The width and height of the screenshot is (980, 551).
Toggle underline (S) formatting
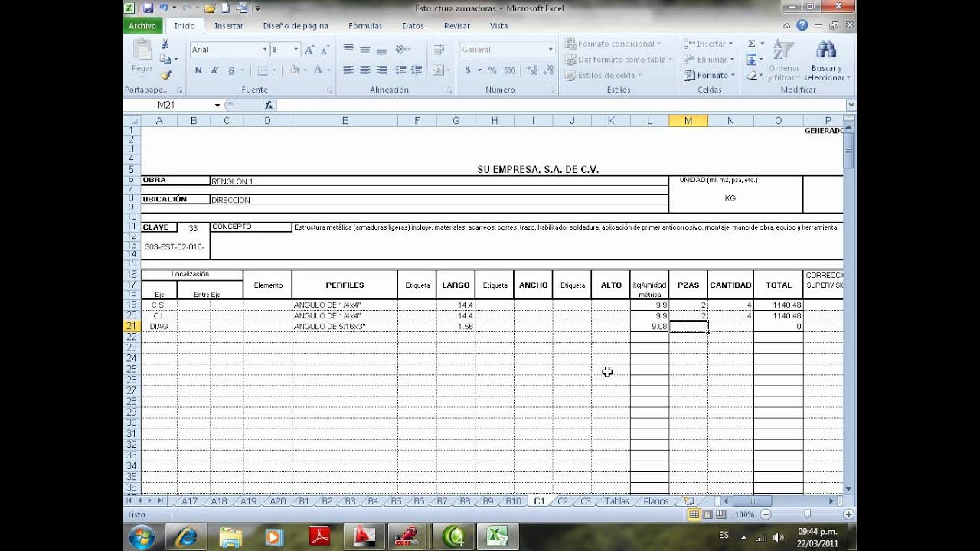[x=231, y=70]
